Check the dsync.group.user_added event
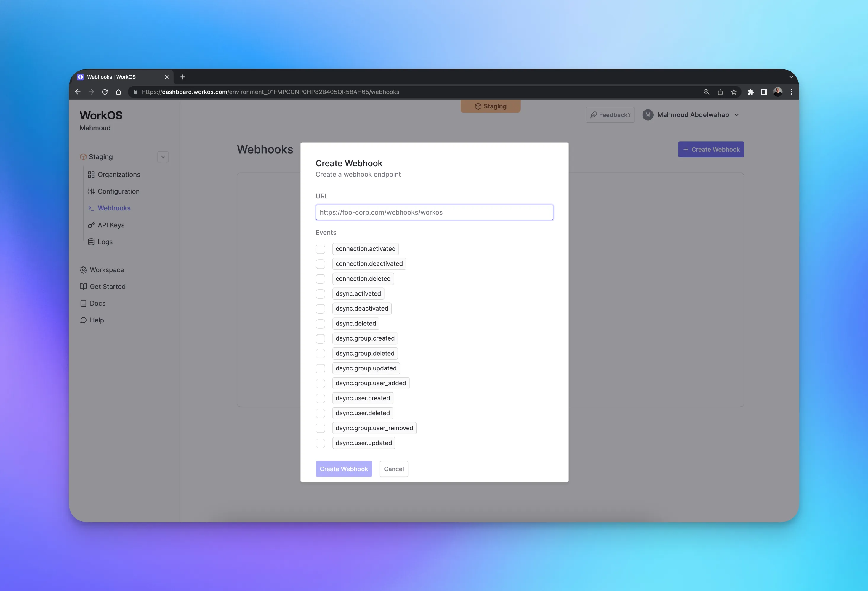868x591 pixels. (320, 384)
